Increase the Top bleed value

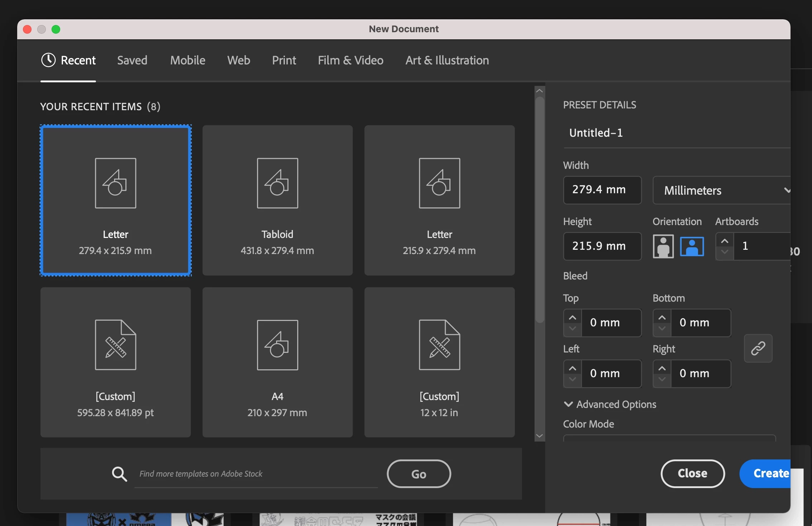point(572,317)
